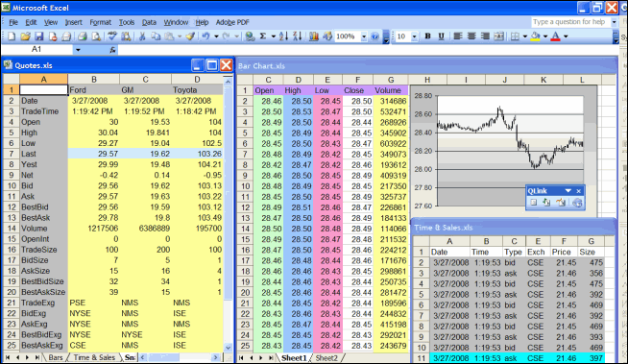Open the QLink toolbar options arrow

[568, 190]
